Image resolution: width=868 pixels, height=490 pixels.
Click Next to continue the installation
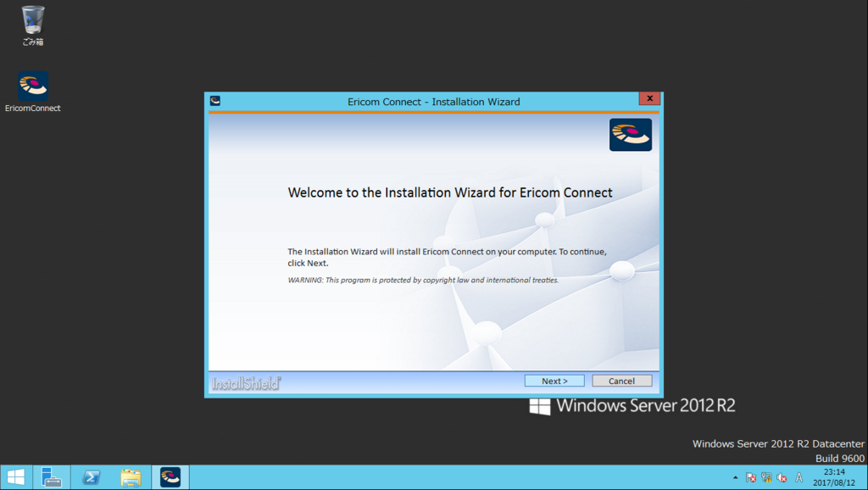(x=554, y=381)
